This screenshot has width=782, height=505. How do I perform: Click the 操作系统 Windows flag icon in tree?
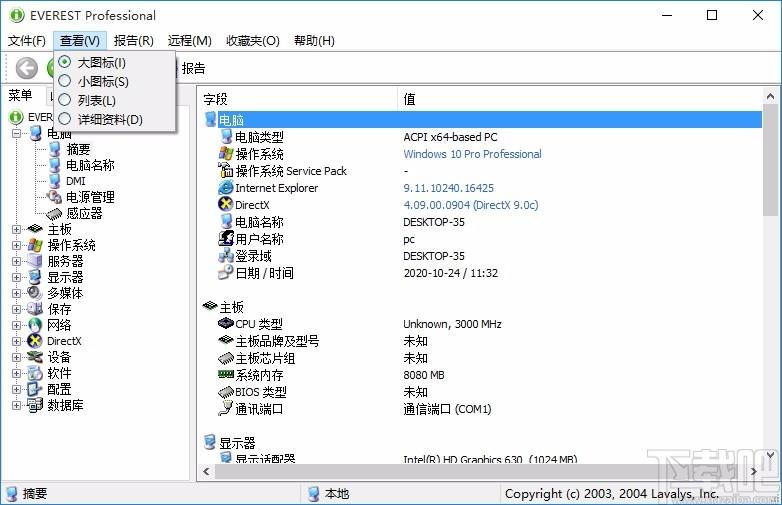coord(35,245)
